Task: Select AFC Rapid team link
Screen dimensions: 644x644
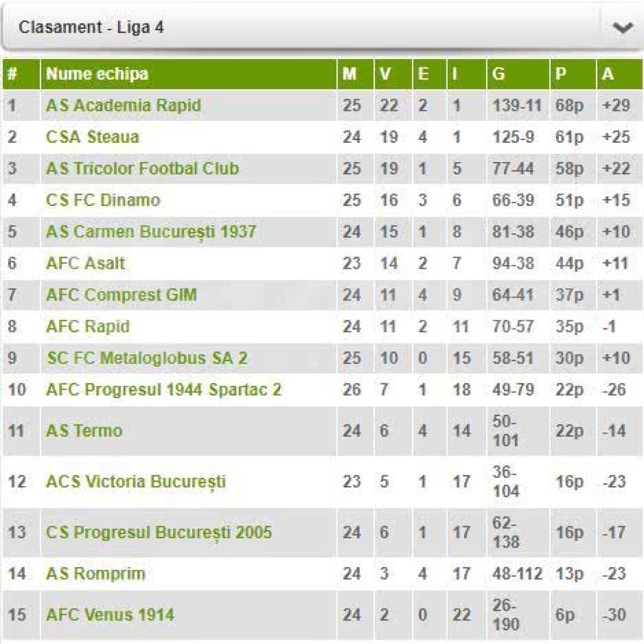Action: (x=88, y=327)
